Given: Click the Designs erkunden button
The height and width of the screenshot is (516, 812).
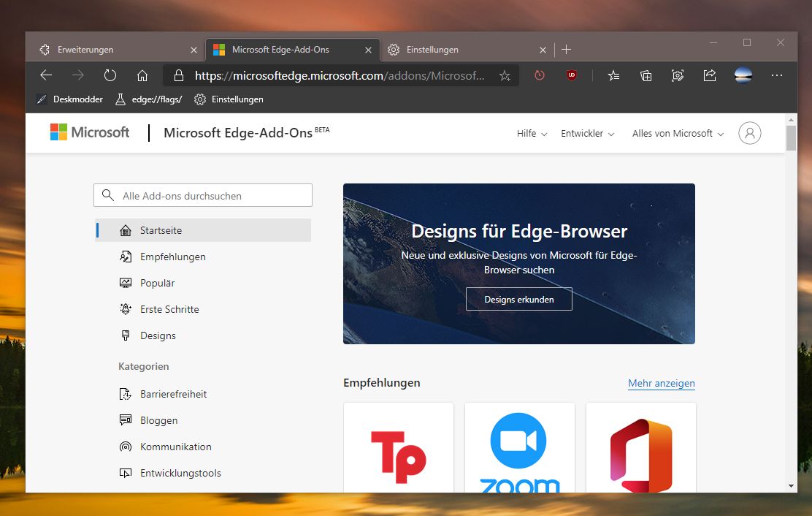Looking at the screenshot, I should click(519, 299).
